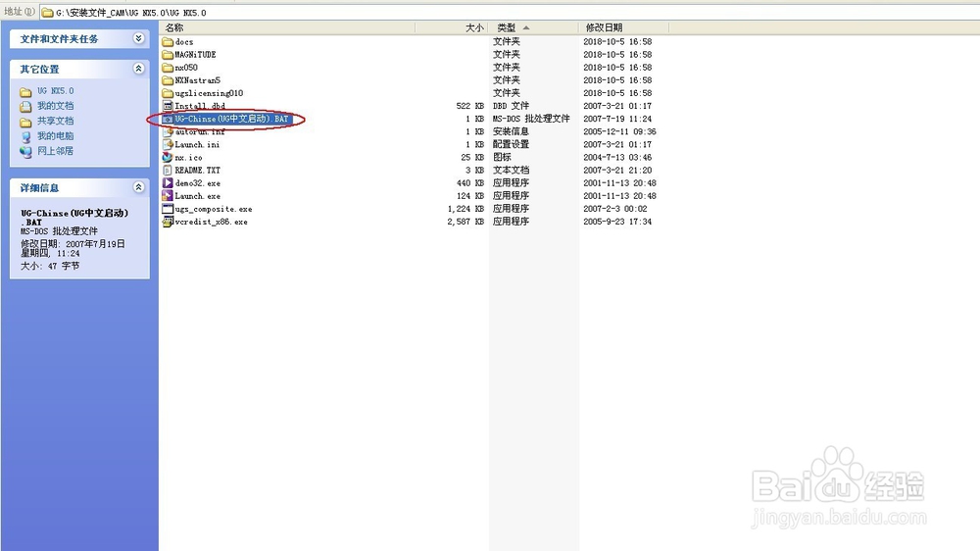Click the 文本文档 type cell
Viewport: 980px width, 551px height.
click(x=511, y=171)
